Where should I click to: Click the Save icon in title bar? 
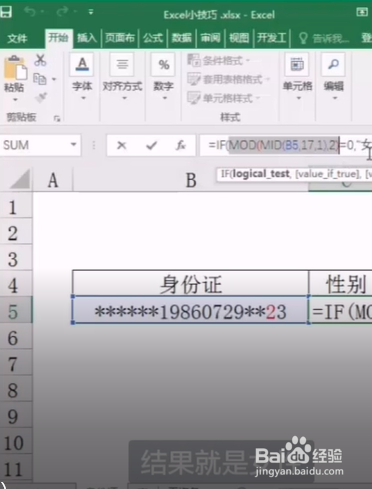(x=5, y=12)
